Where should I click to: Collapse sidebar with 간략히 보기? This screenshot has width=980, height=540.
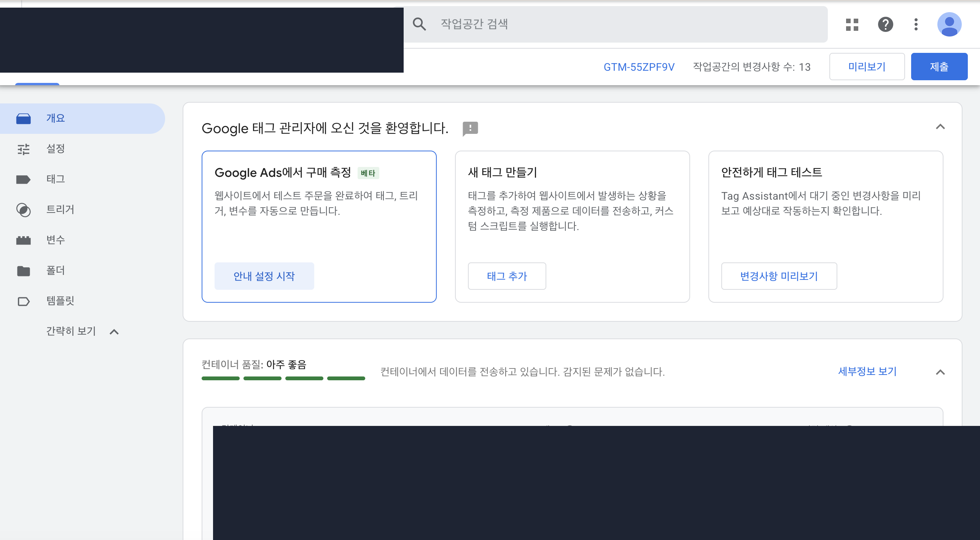tap(83, 331)
